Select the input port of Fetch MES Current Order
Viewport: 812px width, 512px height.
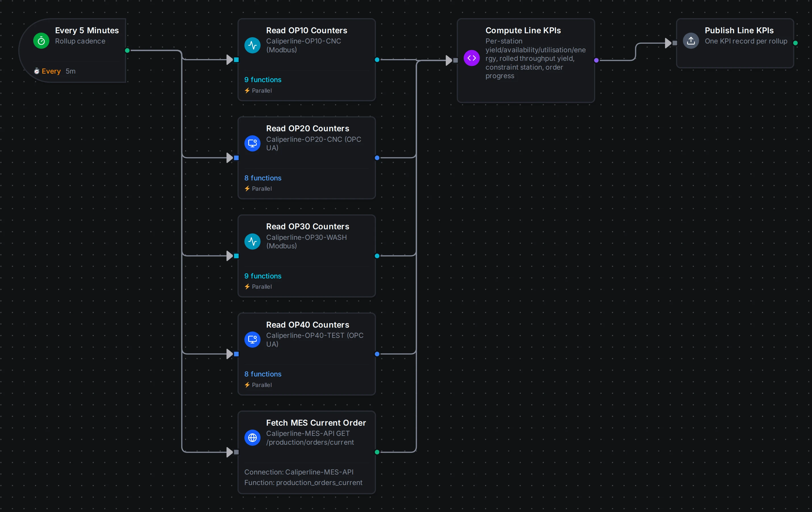point(236,452)
